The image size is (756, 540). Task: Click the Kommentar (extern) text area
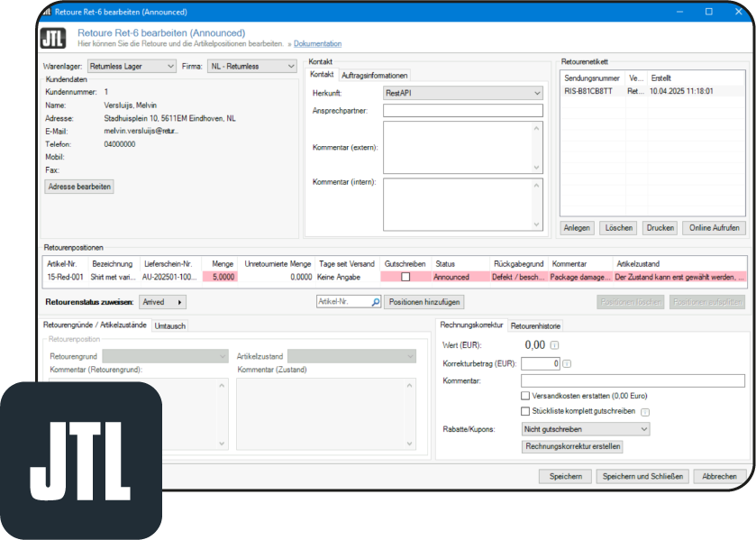point(463,147)
